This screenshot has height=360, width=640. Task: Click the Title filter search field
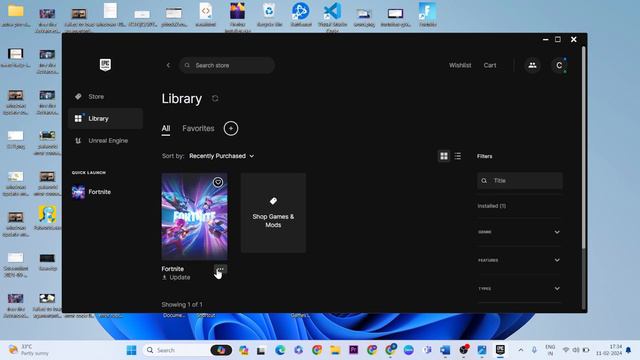(x=520, y=180)
